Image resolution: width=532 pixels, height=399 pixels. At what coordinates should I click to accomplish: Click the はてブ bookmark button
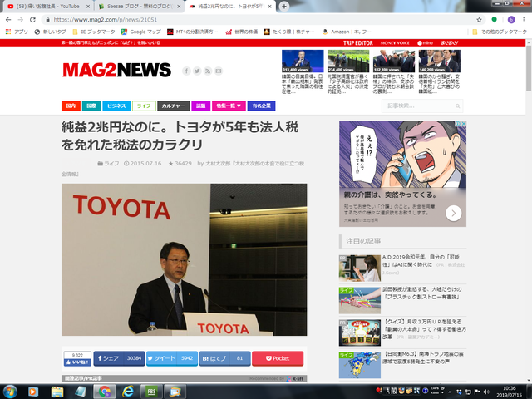tap(224, 358)
